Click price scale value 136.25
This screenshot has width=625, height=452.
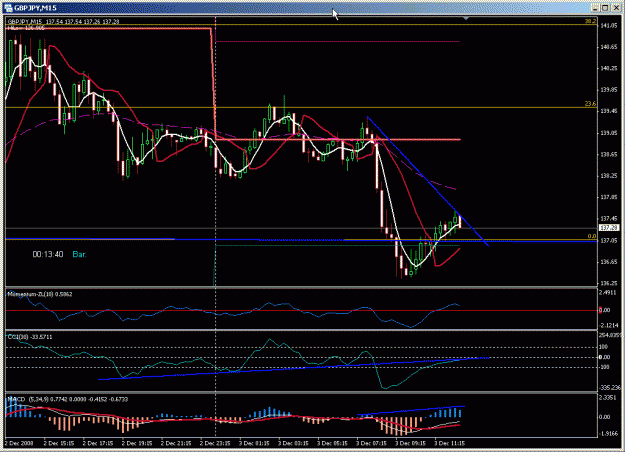609,283
